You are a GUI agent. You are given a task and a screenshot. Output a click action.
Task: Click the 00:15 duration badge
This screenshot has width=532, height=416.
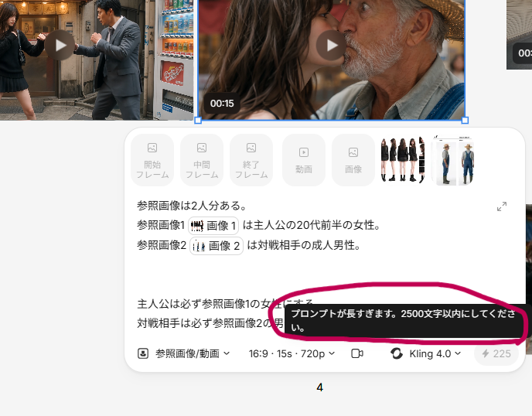click(x=222, y=103)
